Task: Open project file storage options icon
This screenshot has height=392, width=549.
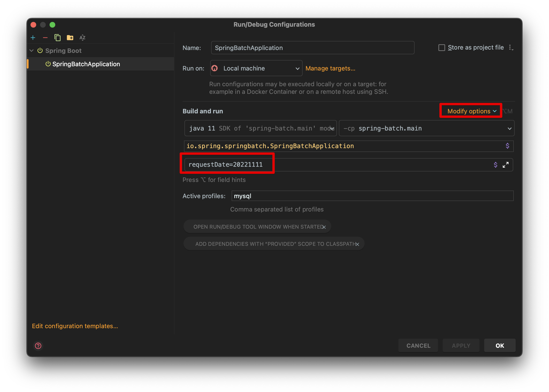Action: [511, 48]
